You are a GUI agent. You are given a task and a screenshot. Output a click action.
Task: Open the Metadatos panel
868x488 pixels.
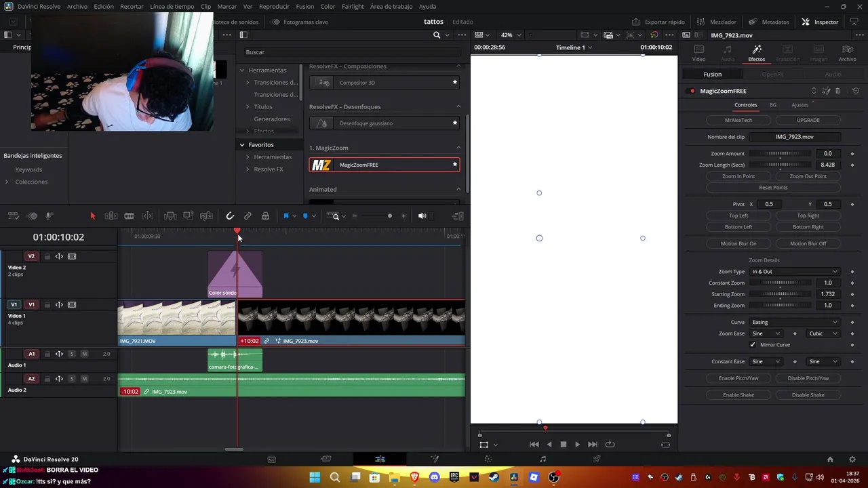[769, 22]
